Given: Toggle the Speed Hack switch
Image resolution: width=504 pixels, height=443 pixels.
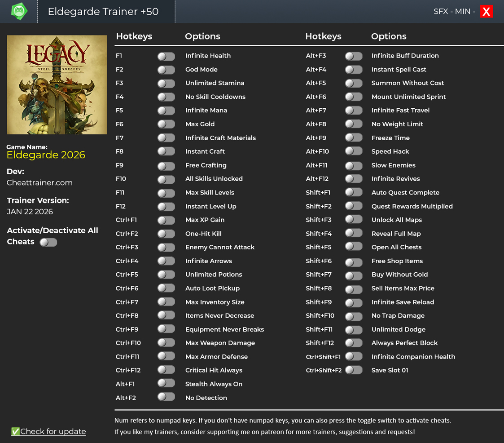Looking at the screenshot, I should (x=354, y=151).
